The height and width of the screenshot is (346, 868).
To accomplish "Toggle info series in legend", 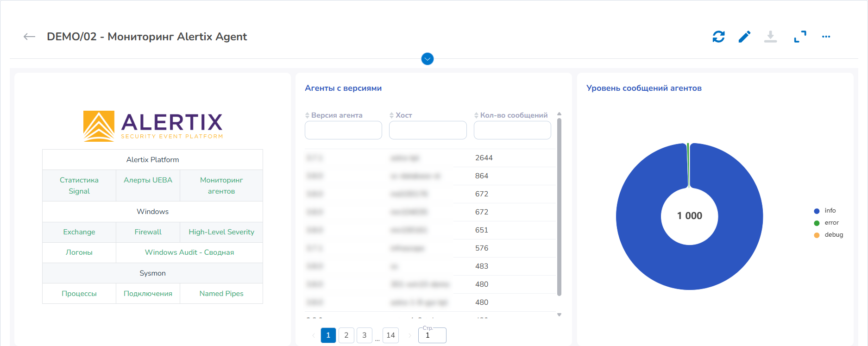I will pos(825,211).
